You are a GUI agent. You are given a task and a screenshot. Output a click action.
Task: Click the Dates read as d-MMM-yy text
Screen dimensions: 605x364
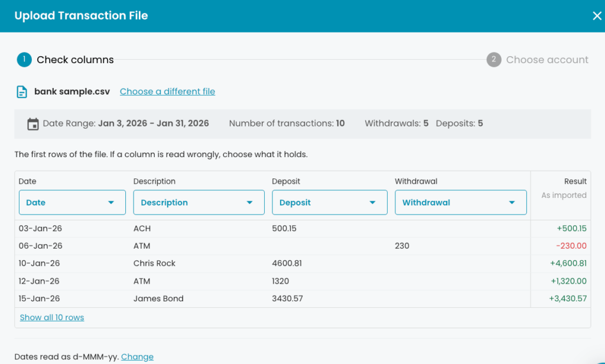click(66, 357)
